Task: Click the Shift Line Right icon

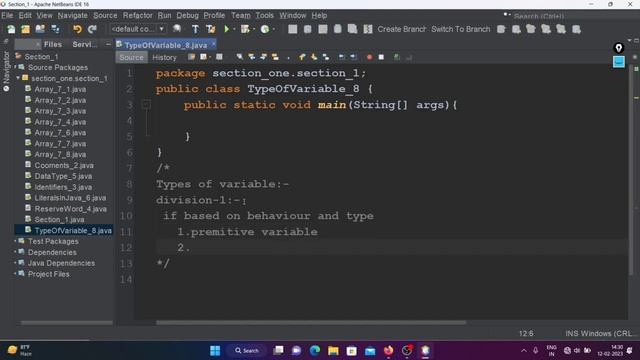Action: point(353,57)
